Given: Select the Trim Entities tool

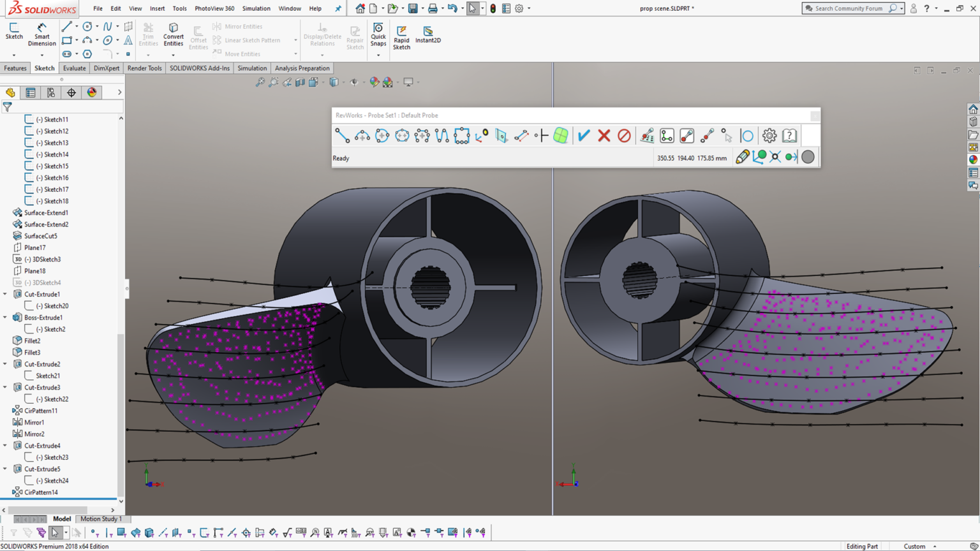Looking at the screenshot, I should (148, 35).
